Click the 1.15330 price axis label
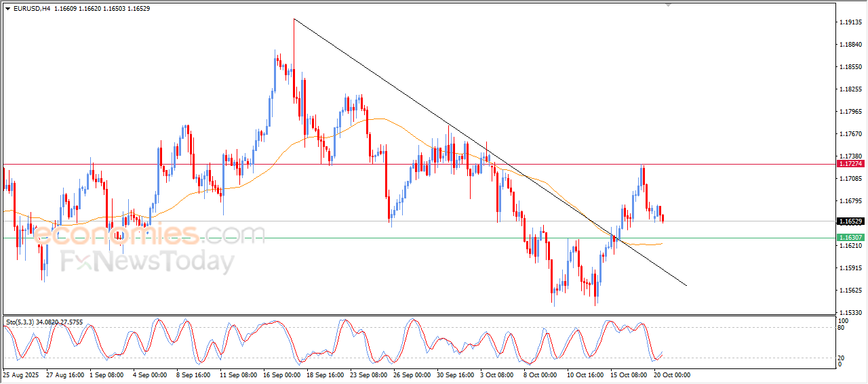This screenshot has width=868, height=384. [850, 313]
